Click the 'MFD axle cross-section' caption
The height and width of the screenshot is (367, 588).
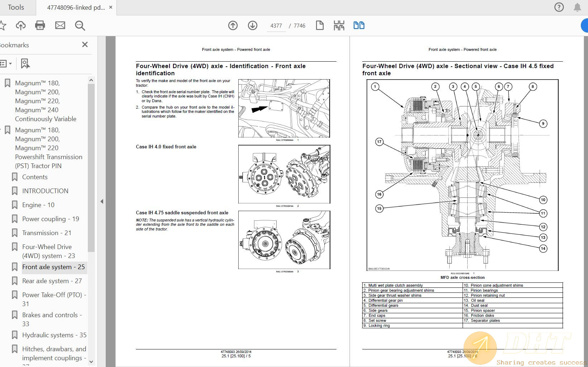463,277
